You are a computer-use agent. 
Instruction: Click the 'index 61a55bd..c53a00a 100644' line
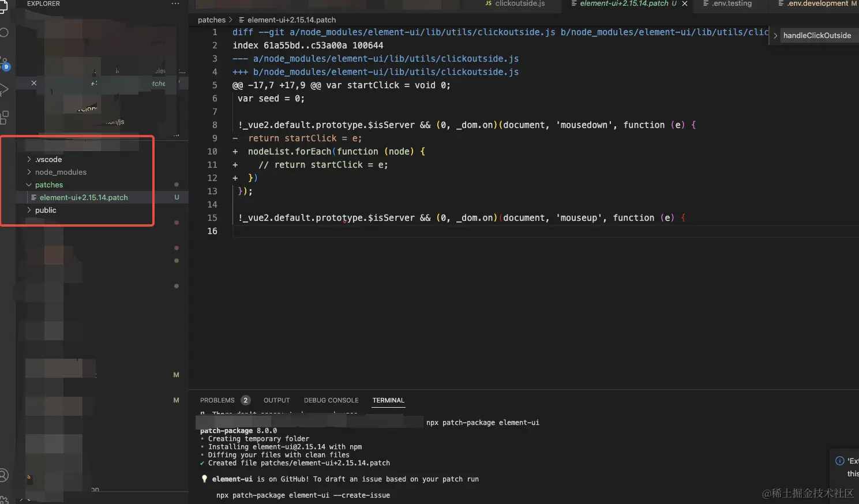308,46
